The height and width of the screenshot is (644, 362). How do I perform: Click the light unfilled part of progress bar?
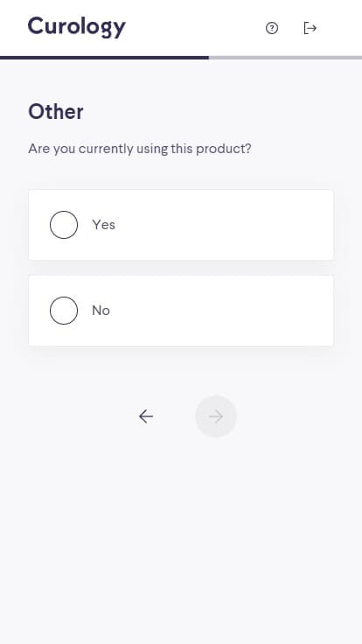click(285, 58)
